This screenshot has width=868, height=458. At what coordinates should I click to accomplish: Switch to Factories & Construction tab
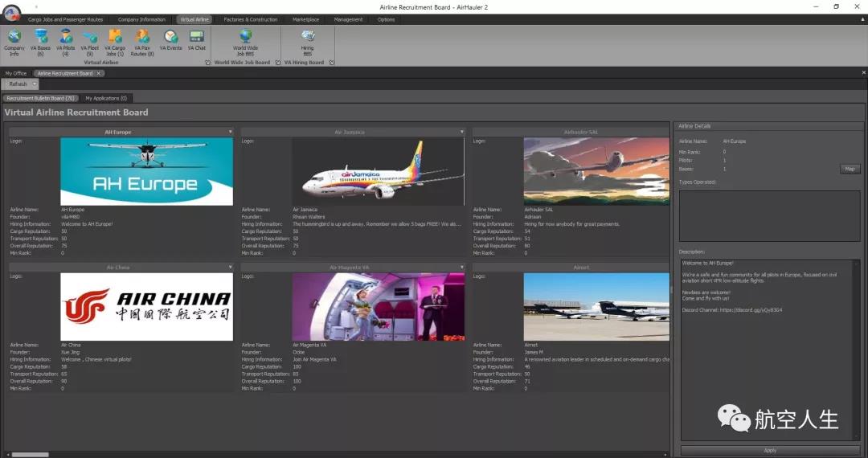click(x=251, y=19)
